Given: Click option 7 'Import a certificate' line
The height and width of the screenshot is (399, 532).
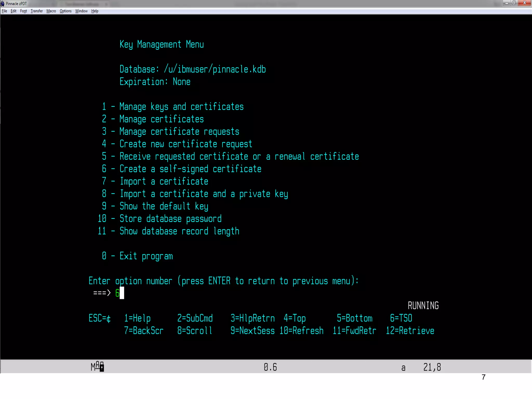Looking at the screenshot, I should [155, 182].
